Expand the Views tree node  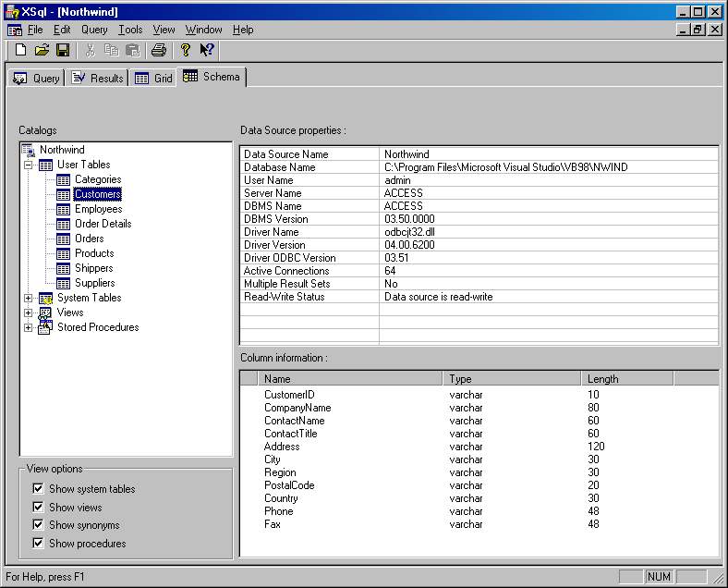29,313
